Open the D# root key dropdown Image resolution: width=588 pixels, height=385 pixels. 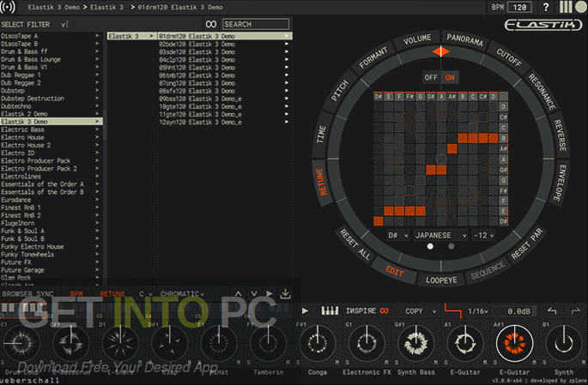click(398, 236)
